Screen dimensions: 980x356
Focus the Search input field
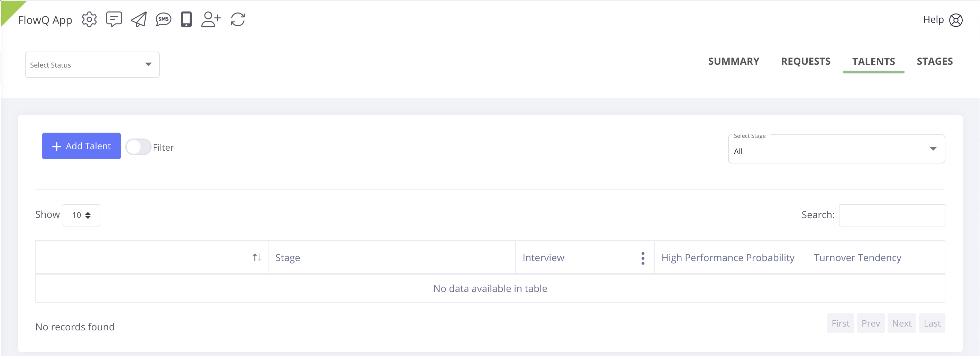point(891,215)
